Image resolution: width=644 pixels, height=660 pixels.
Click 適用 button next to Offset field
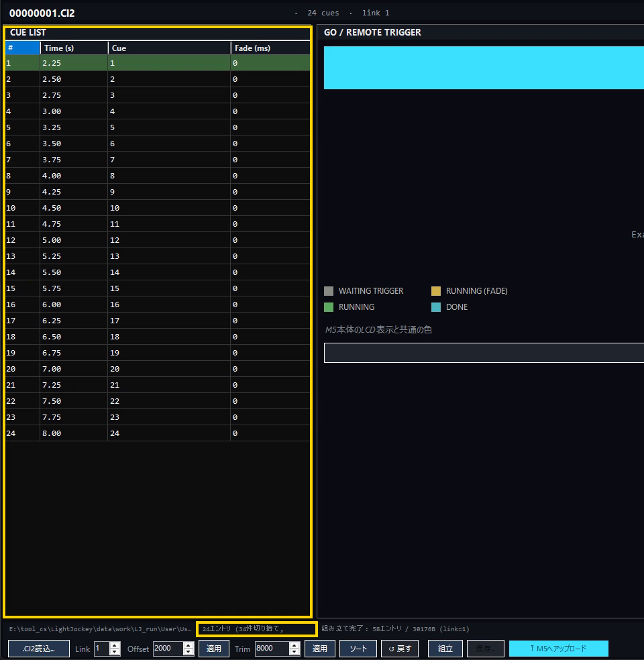[214, 648]
